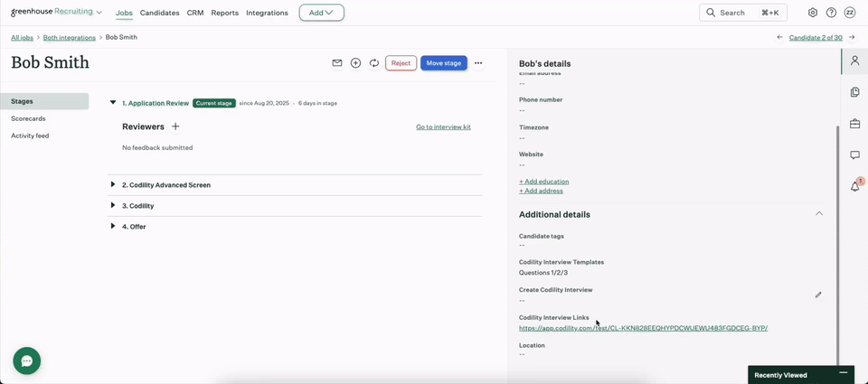This screenshot has width=868, height=384.
Task: Select the person details sidebar icon
Action: (x=854, y=61)
